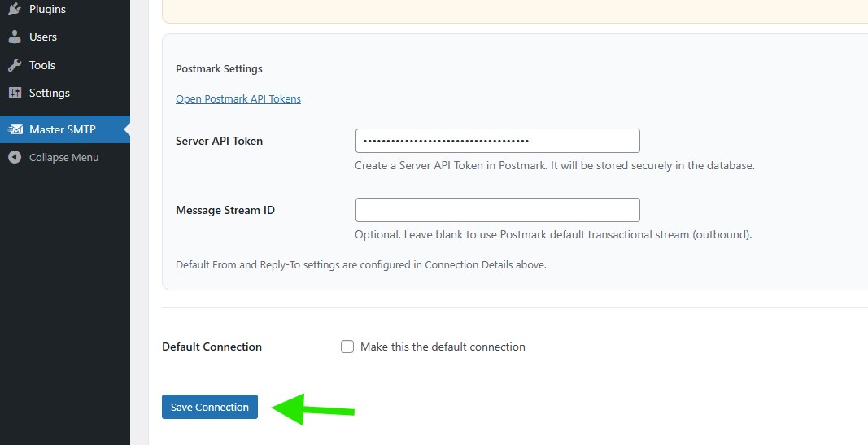Focus the Server API Token field
This screenshot has height=445, width=868.
(497, 141)
